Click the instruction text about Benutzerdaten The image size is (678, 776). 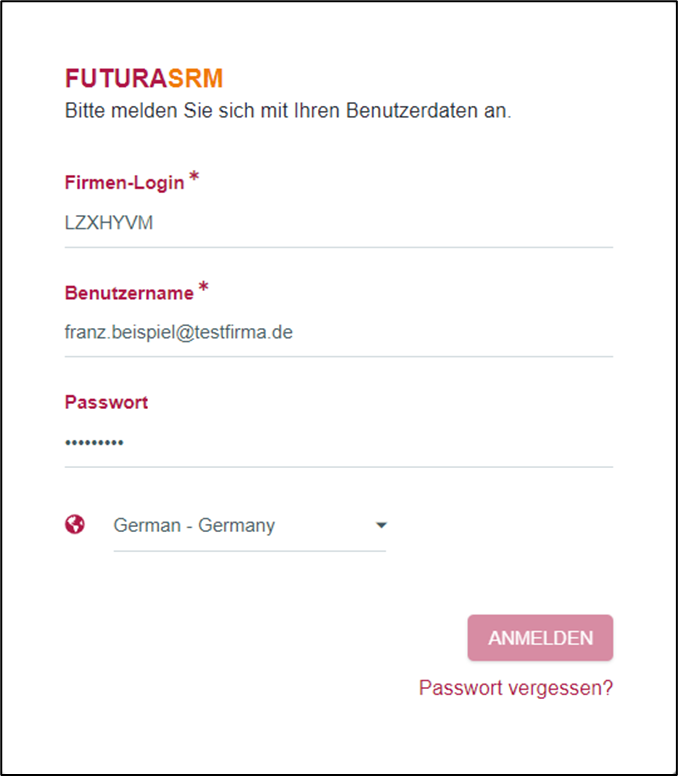click(288, 110)
